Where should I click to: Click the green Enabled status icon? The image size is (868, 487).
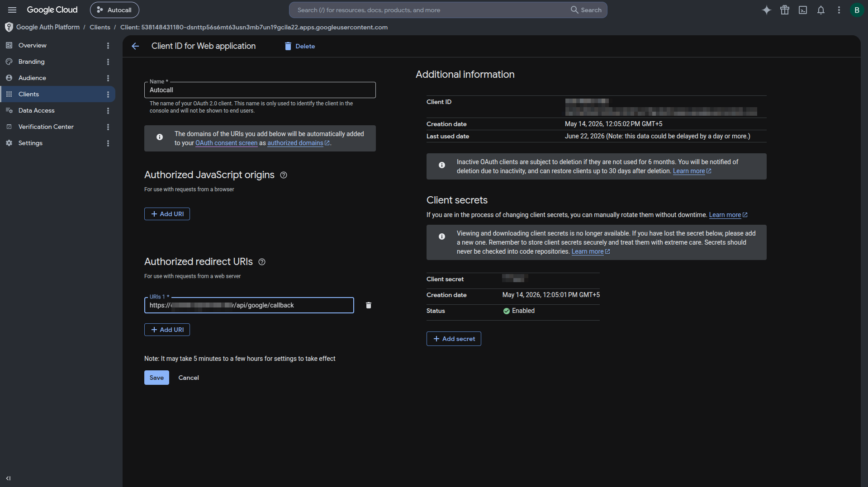click(507, 311)
